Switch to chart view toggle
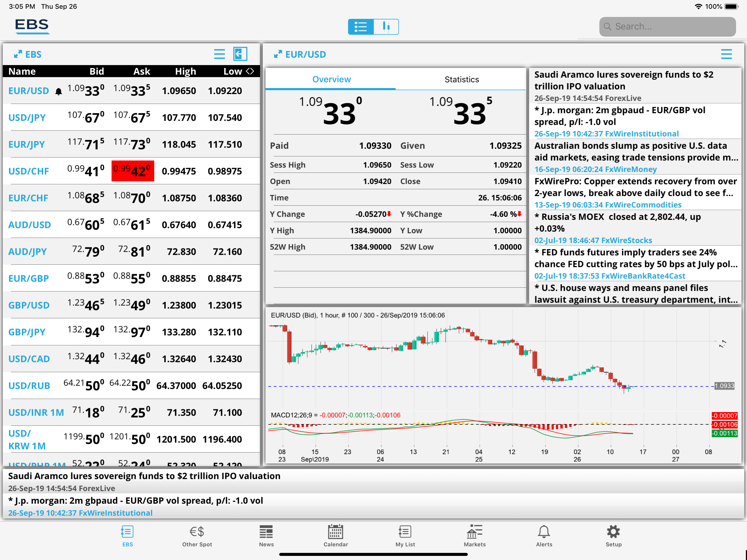Screen dimensions: 747x560 (386, 27)
